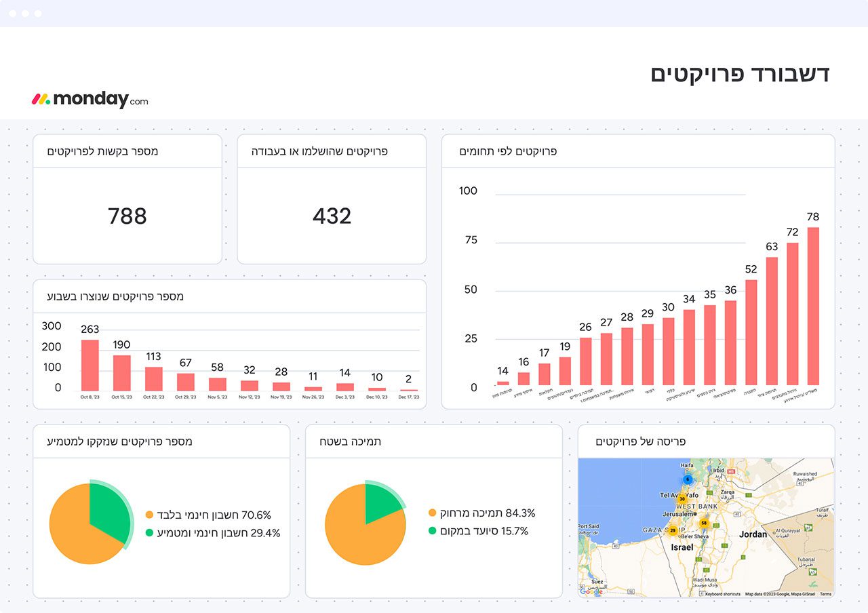Click the yellow map cluster marker 29

coord(673,530)
